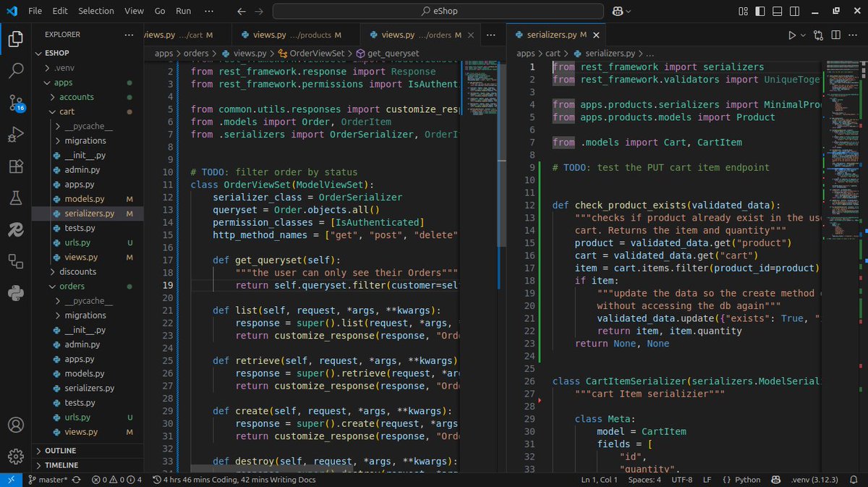Click the Copilot status icon in status bar

coord(775,480)
